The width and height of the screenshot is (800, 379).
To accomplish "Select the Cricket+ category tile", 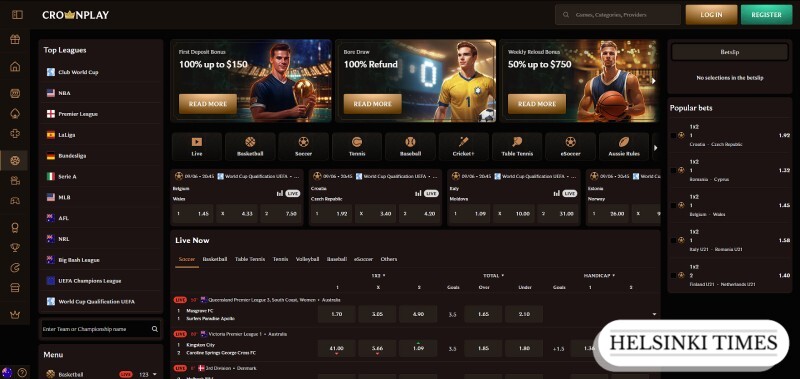I will coord(464,147).
